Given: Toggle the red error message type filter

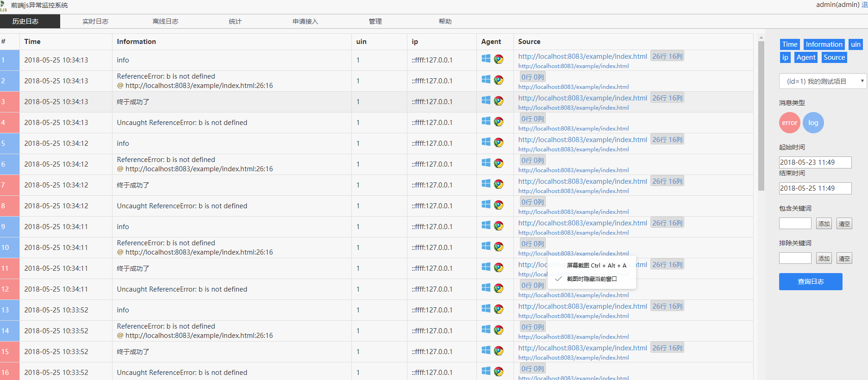Looking at the screenshot, I should tap(790, 123).
